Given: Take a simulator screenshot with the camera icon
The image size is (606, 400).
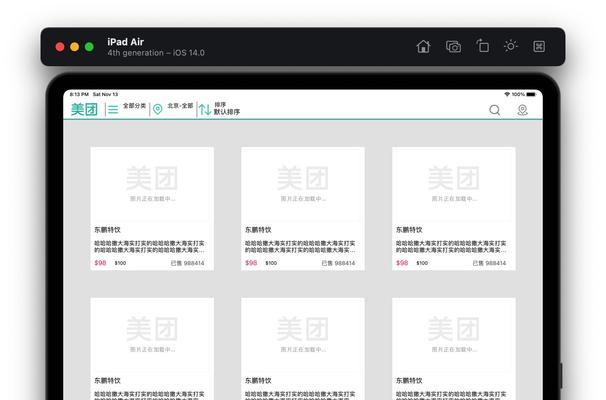Looking at the screenshot, I should pyautogui.click(x=453, y=47).
